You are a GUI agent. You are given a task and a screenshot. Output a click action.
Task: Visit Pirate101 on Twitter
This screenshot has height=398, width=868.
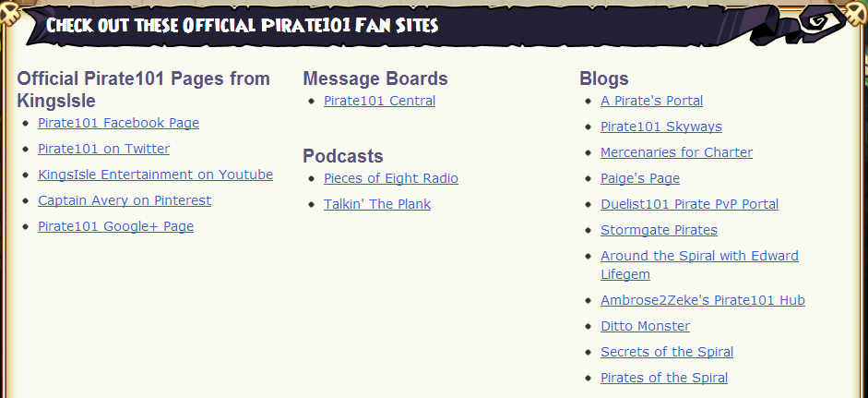103,149
